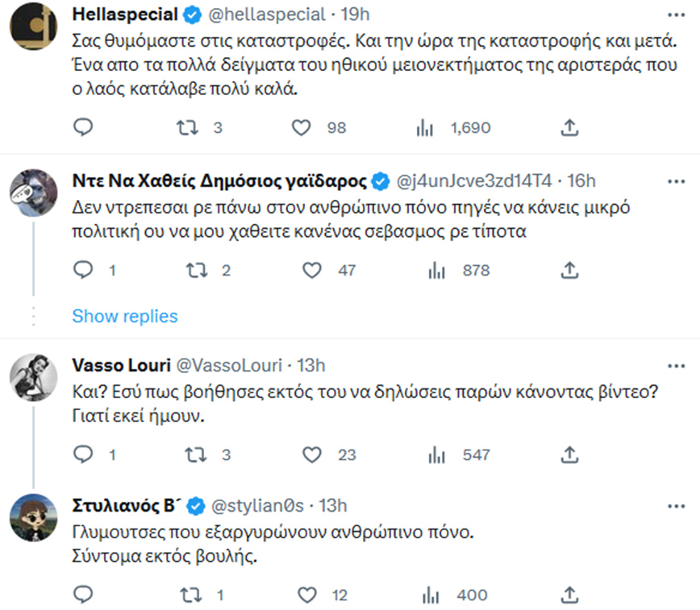Retweet the Hellaspecial tweet
700x610 pixels.
tap(187, 128)
